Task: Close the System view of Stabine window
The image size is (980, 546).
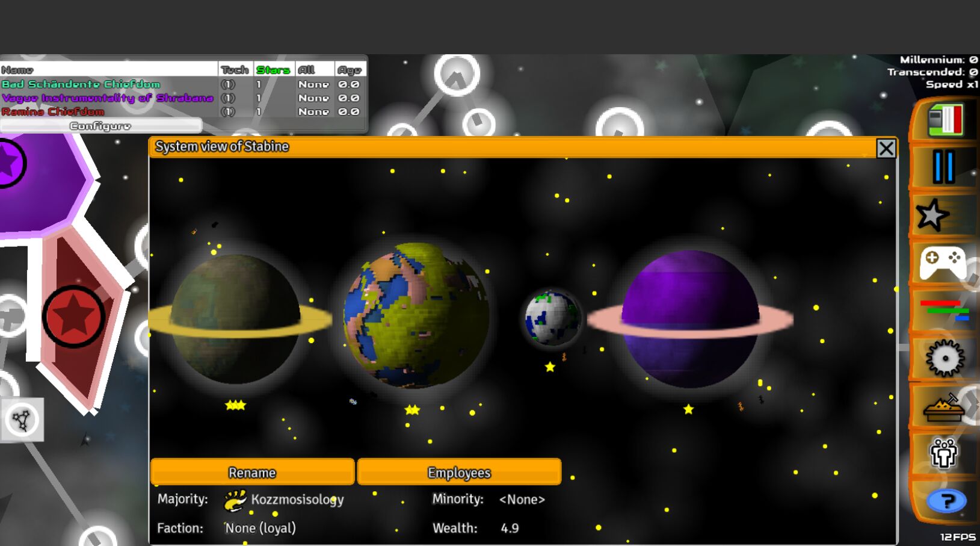Action: click(x=886, y=148)
